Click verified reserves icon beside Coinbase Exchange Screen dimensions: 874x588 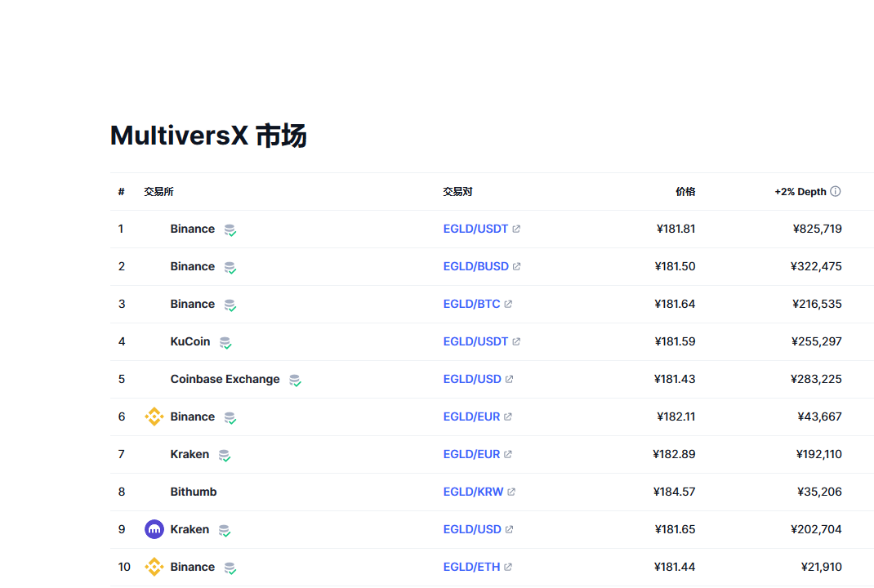[x=295, y=380]
